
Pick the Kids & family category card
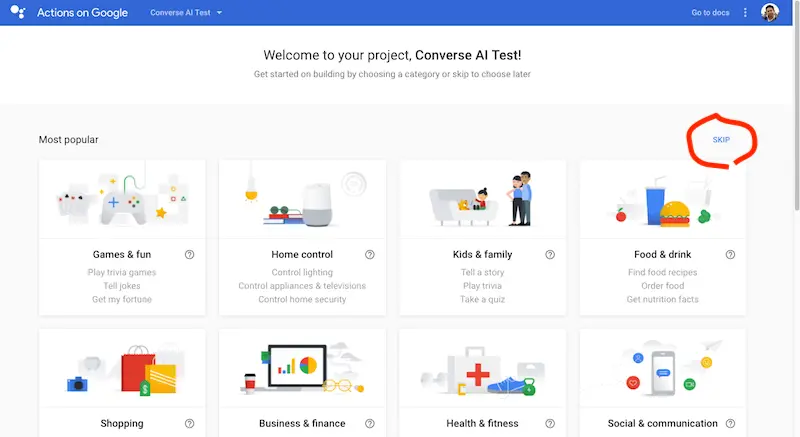click(483, 238)
